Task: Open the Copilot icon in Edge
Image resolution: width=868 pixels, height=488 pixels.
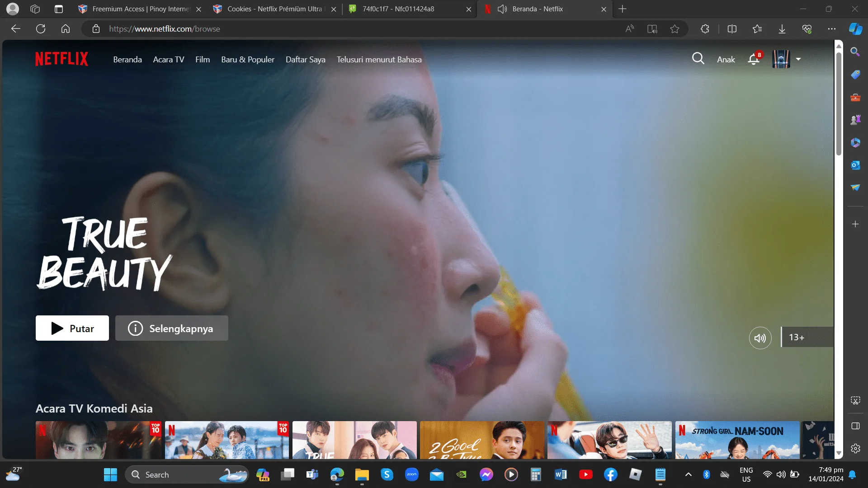Action: (x=855, y=29)
